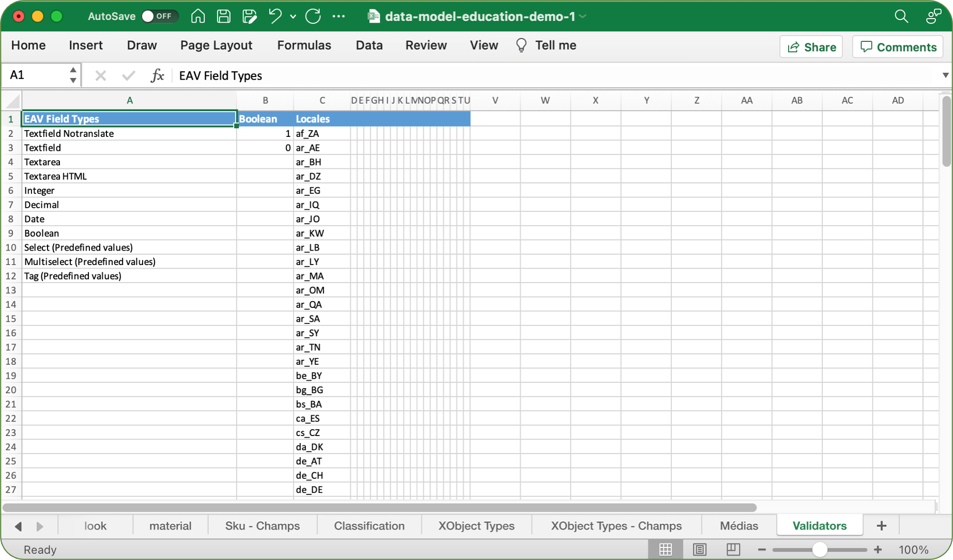Adjust the zoom slider handle
The height and width of the screenshot is (560, 953).
820,550
